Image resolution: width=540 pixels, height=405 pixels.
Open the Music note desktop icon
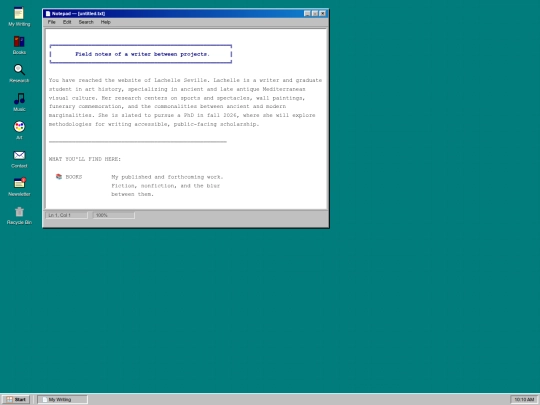click(x=19, y=102)
